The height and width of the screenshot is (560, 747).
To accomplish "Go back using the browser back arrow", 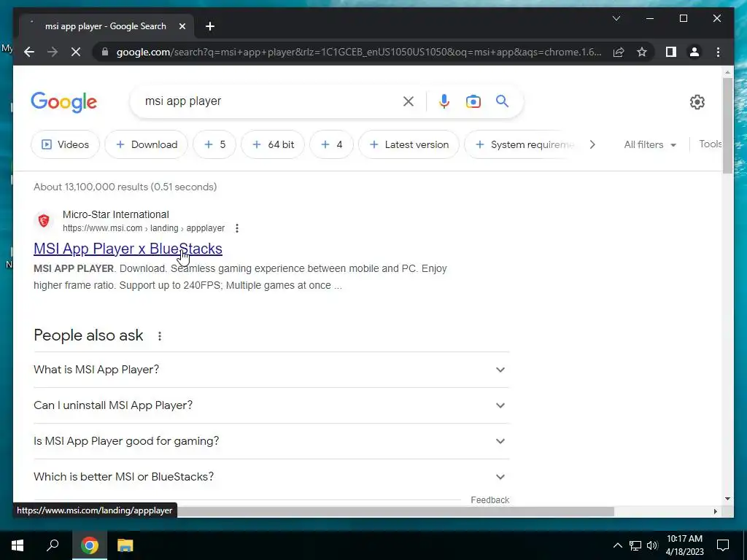I will [29, 52].
